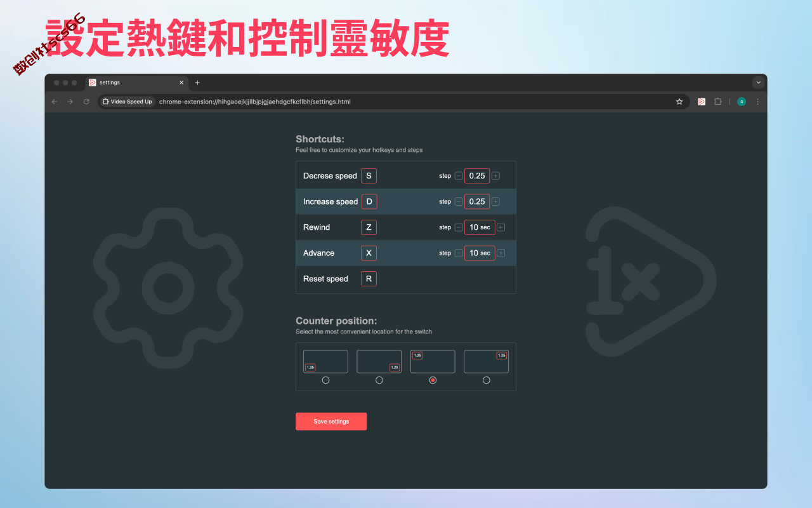Click the Video Speed Up site chip
Viewport: 812px width, 508px height.
127,102
